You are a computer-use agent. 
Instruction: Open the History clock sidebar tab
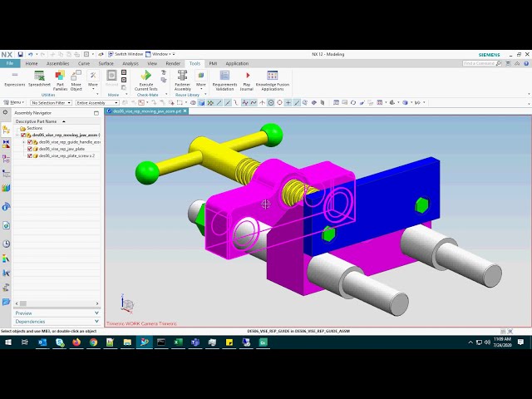(6, 244)
